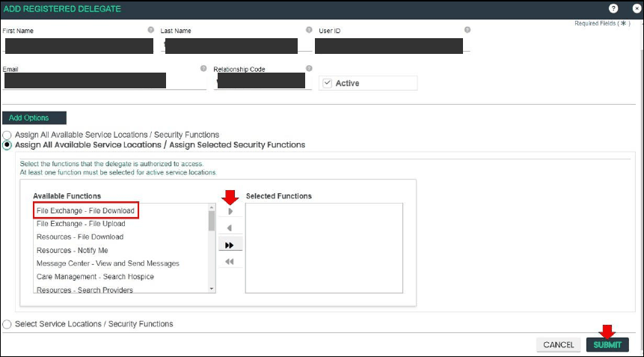Select File Exchange - File Download function
The image size is (644, 357).
pyautogui.click(x=85, y=211)
